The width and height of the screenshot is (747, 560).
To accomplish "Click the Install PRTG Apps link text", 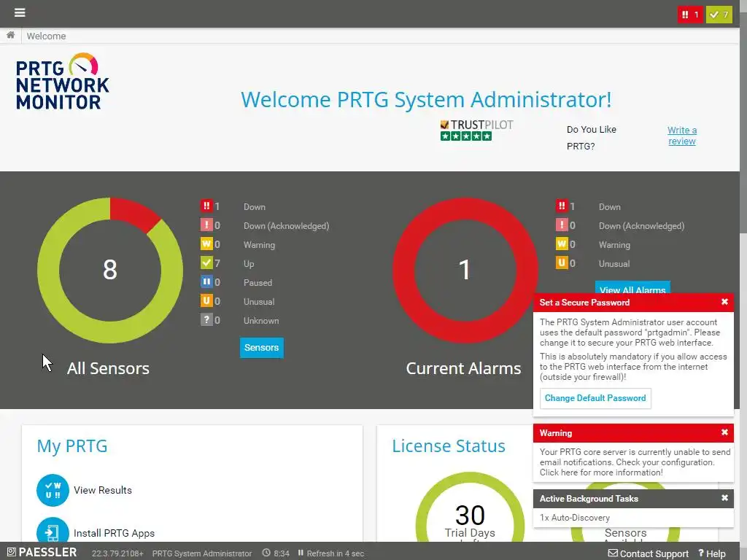I will pyautogui.click(x=115, y=533).
